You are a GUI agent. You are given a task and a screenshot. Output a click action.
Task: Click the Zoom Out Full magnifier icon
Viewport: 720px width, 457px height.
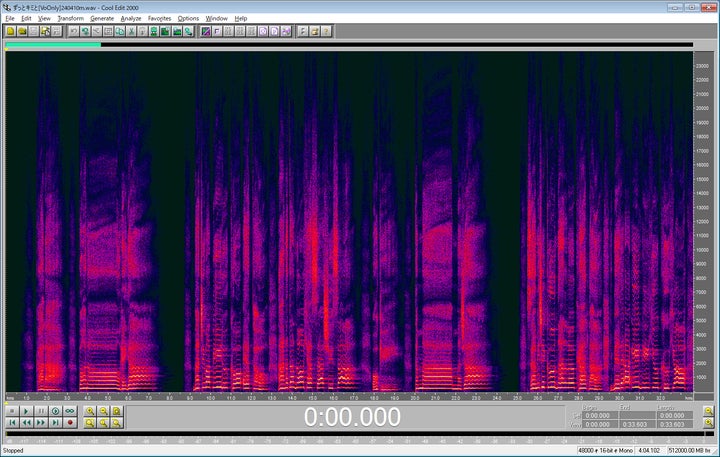[x=117, y=411]
